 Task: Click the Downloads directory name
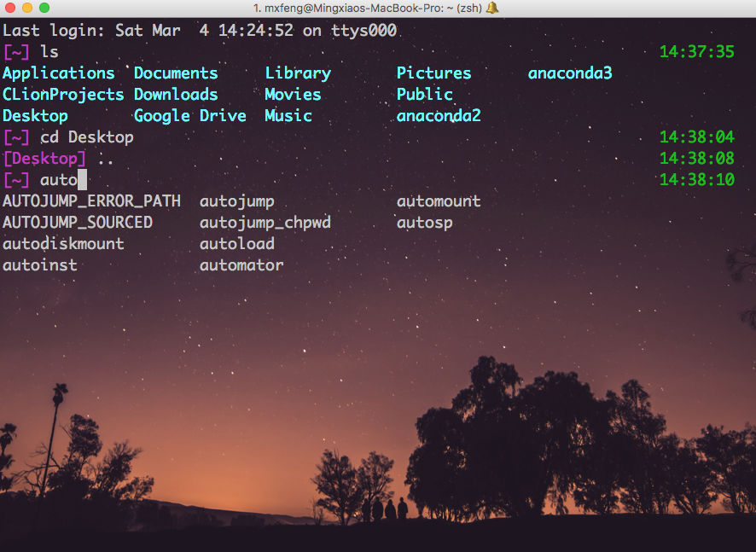coord(176,95)
